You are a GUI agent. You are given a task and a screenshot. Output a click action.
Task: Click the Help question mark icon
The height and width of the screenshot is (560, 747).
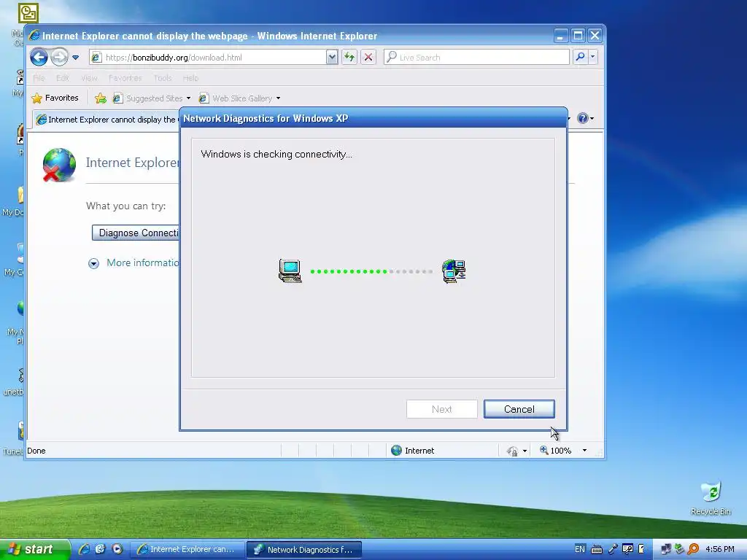[x=582, y=118]
